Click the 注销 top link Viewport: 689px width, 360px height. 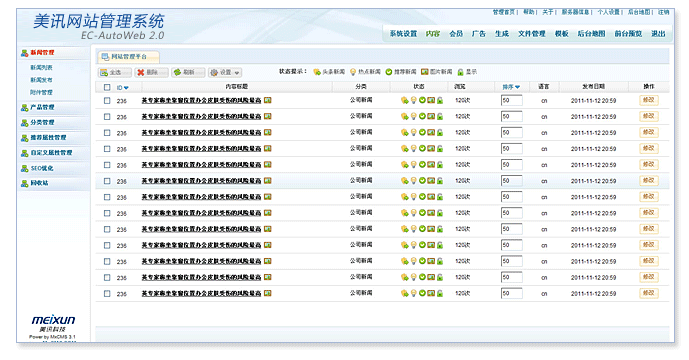664,12
